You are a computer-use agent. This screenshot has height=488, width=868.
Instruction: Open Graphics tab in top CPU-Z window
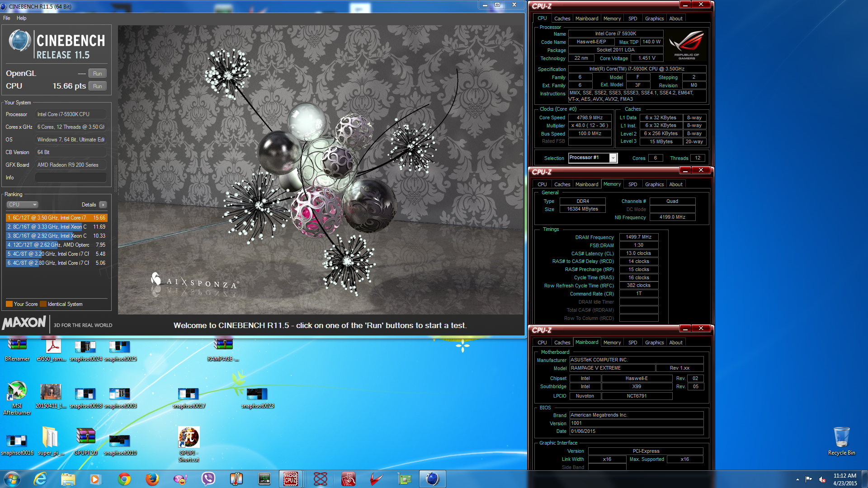pyautogui.click(x=654, y=19)
